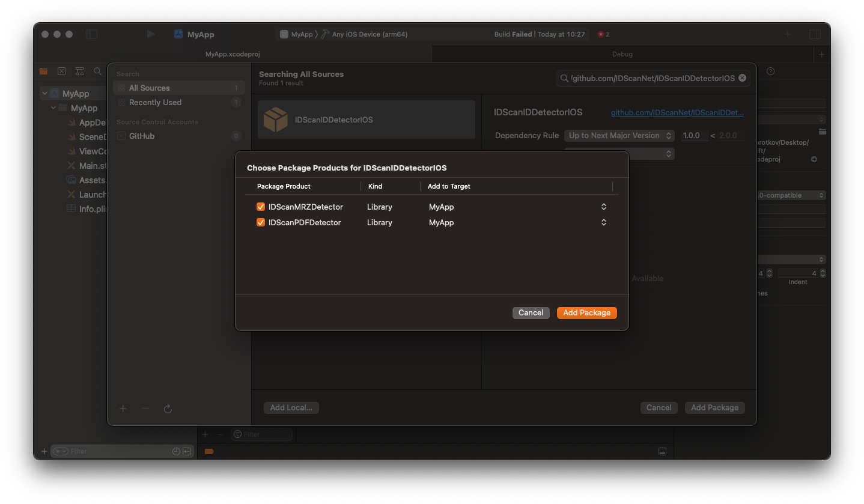Open the Project navigator folder icon
This screenshot has height=504, width=864.
pos(43,71)
